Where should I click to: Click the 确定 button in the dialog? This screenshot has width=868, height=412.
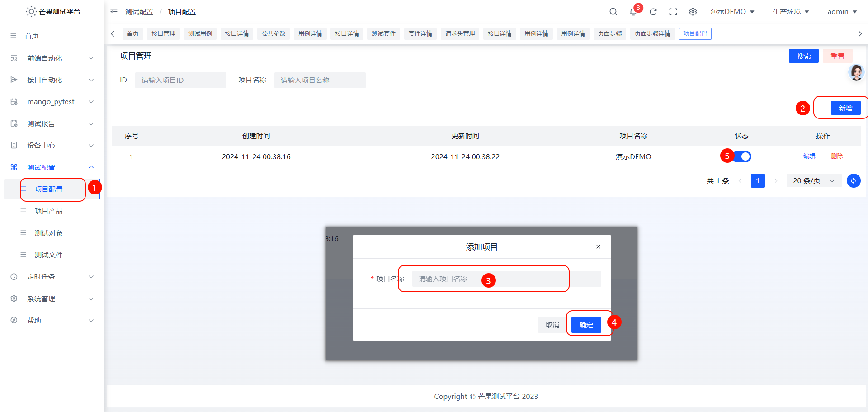tap(585, 325)
